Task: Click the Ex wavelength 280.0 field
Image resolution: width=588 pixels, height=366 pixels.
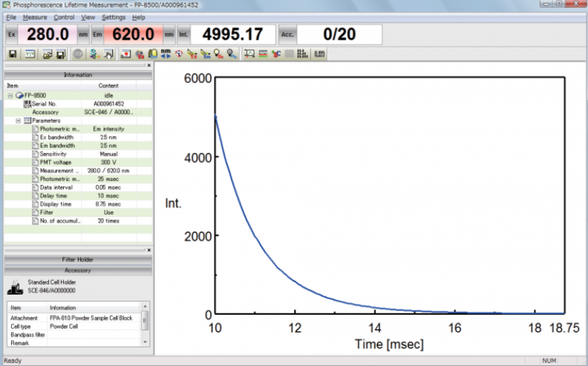Action: click(x=48, y=34)
